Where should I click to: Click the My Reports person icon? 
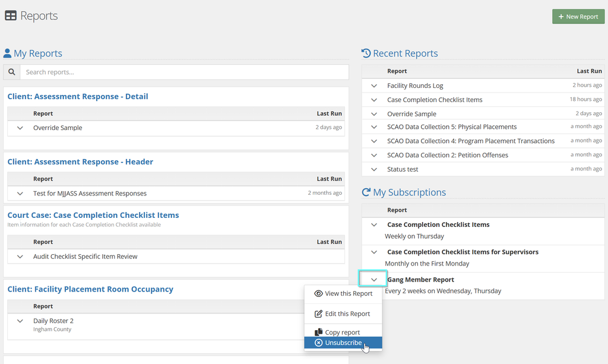tap(7, 53)
